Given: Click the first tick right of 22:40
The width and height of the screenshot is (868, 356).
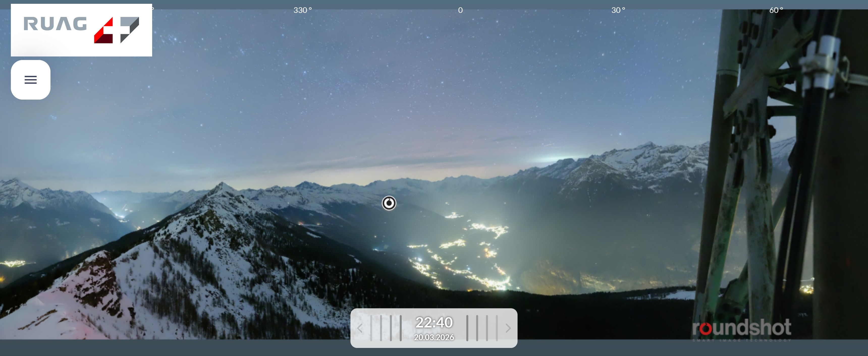Looking at the screenshot, I should (467, 328).
